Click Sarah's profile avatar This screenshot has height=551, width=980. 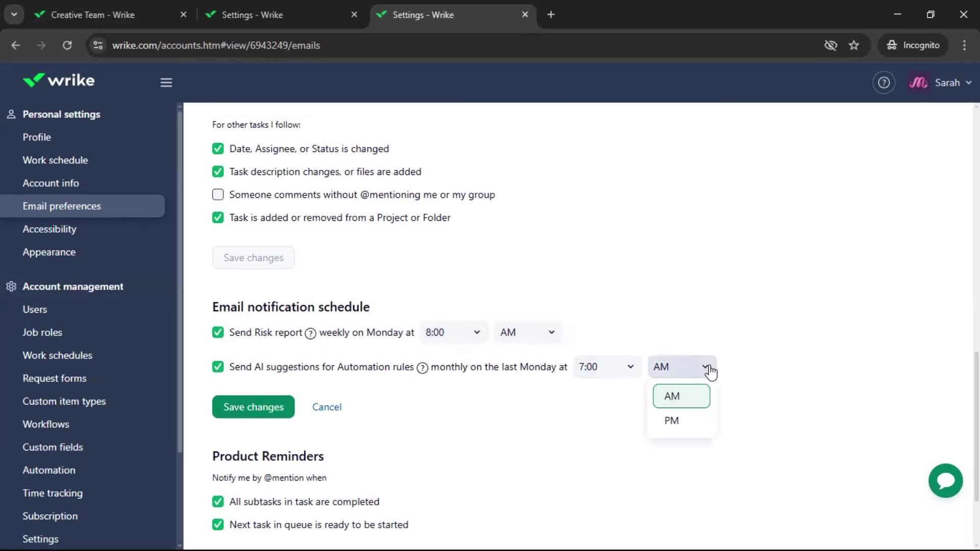click(918, 82)
